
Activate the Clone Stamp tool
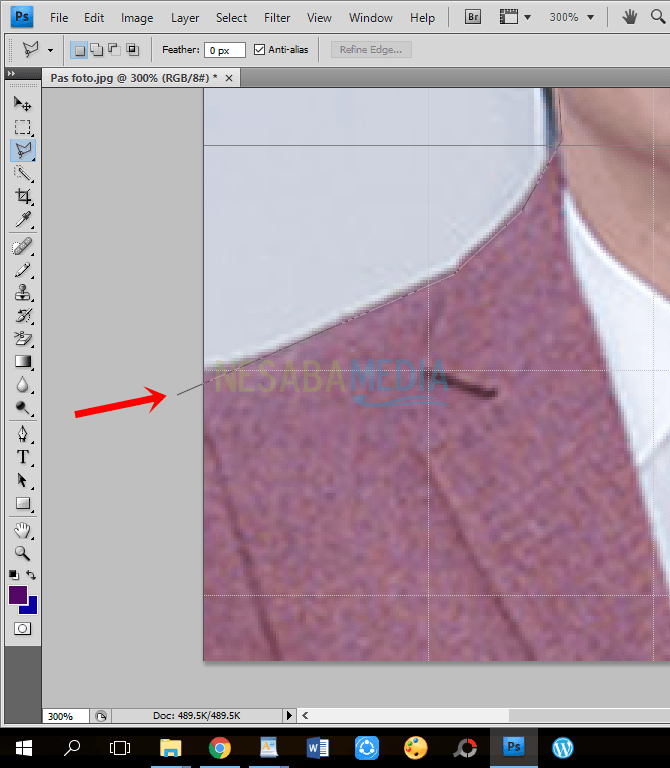[22, 293]
